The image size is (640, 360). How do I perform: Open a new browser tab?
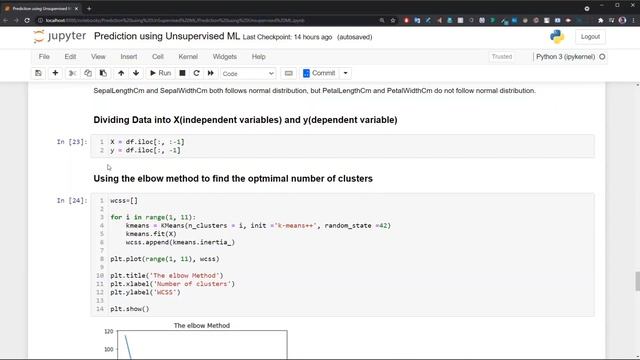tap(89, 8)
